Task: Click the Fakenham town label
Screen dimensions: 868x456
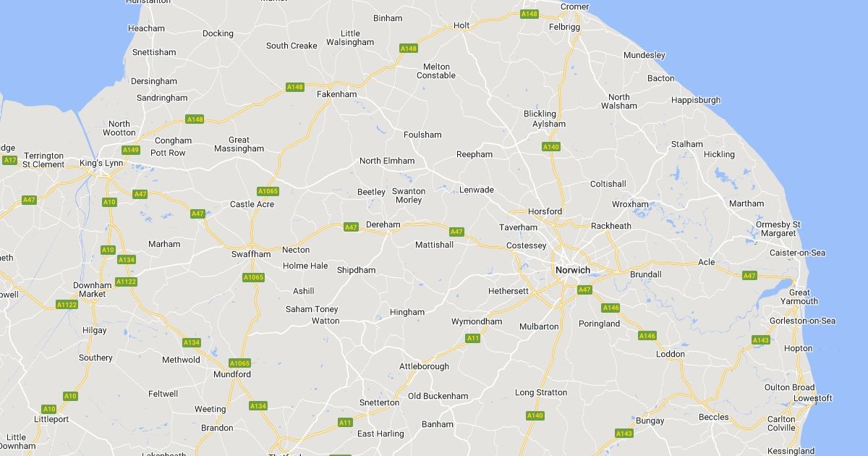Action: click(337, 94)
